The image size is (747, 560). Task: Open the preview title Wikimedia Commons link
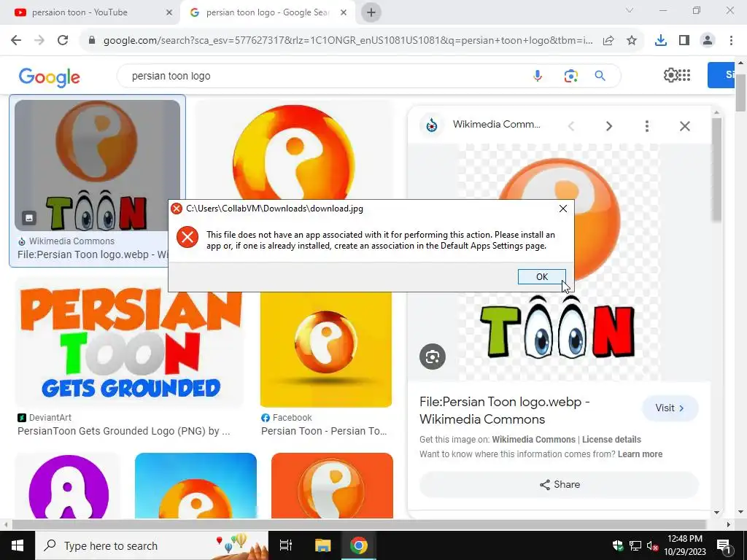pos(505,411)
